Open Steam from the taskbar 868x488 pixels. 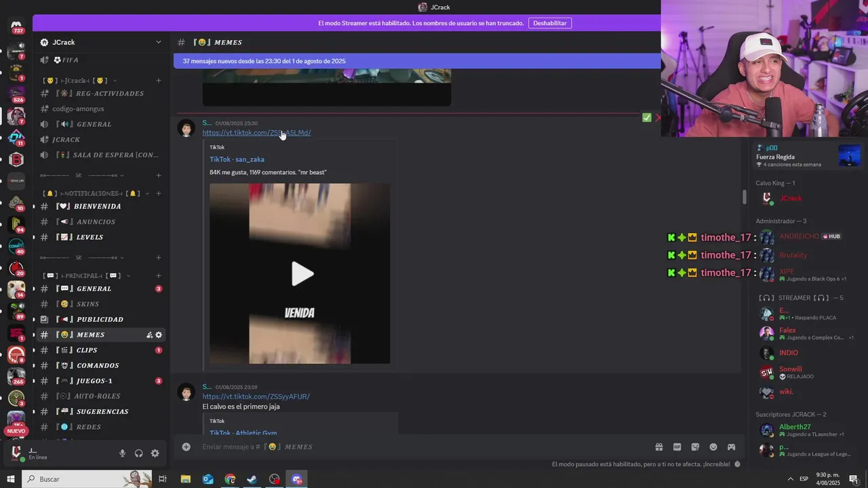252,479
